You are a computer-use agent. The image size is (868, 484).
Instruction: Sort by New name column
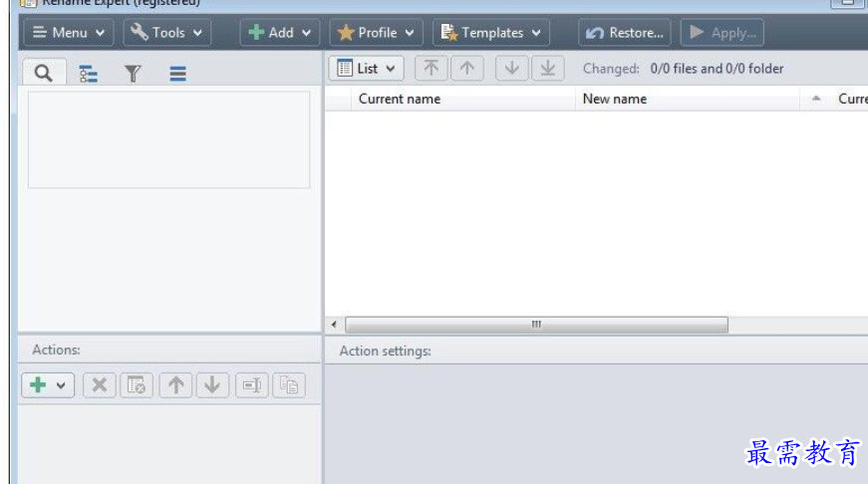pyautogui.click(x=688, y=99)
